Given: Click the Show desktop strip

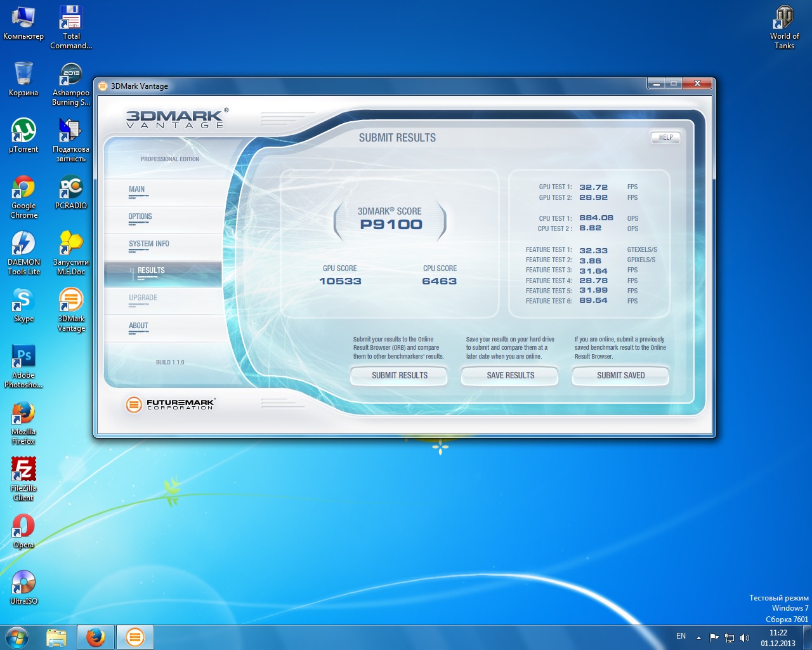Looking at the screenshot, I should (807, 637).
